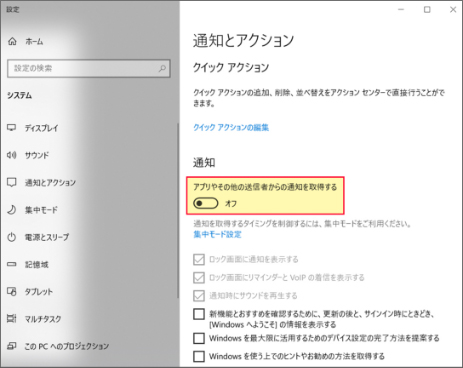The width and height of the screenshot is (463, 368).
Task: Open この PC へのプロジェクション page
Action: pyautogui.click(x=67, y=346)
